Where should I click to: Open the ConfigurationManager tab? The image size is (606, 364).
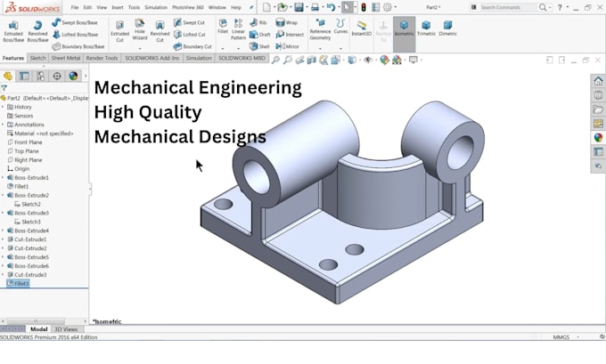[x=41, y=76]
